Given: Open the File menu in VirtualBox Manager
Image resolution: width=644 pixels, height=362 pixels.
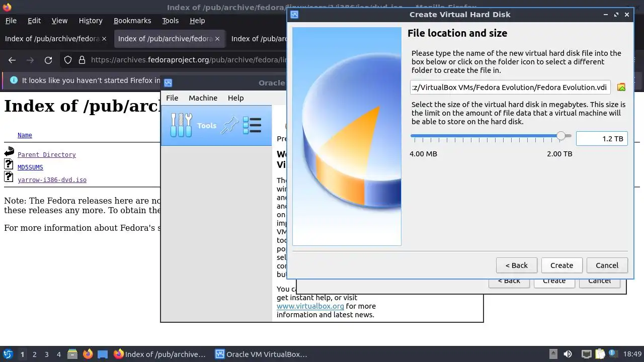Looking at the screenshot, I should coord(172,98).
